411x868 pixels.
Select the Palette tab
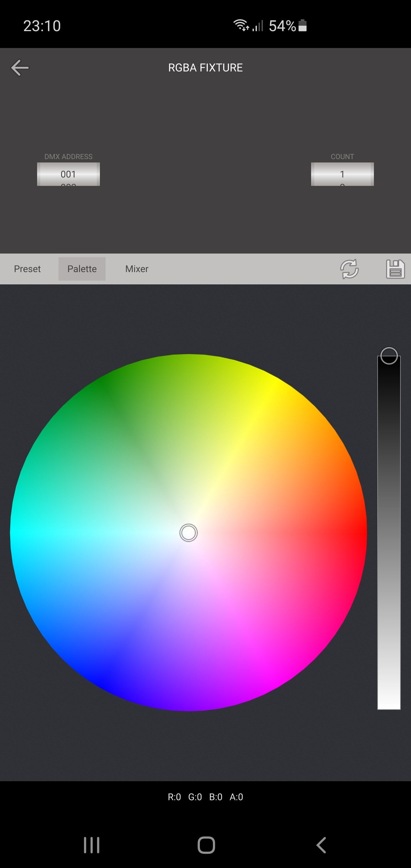pyautogui.click(x=82, y=269)
